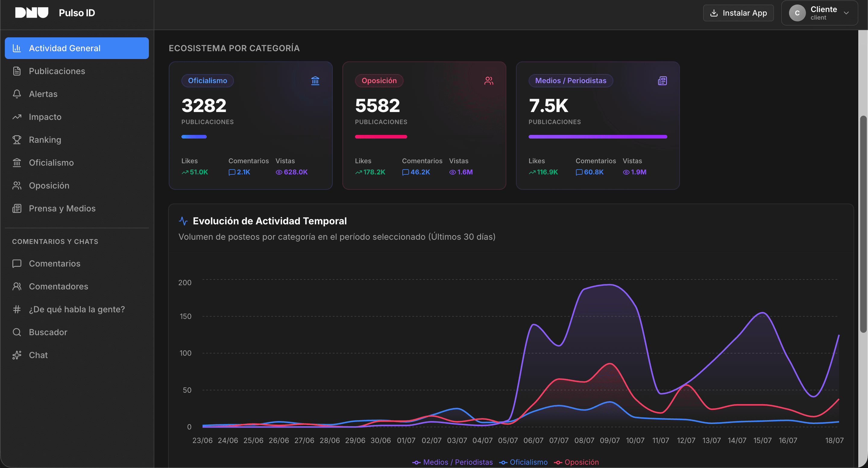The width and height of the screenshot is (868, 468).
Task: Expand the Cliente account dropdown chevron
Action: click(846, 13)
